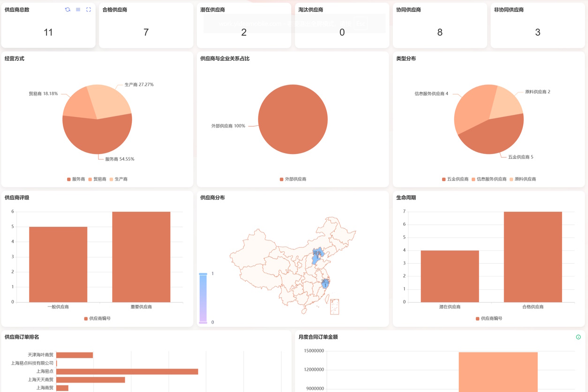Click refresh icon on 供应商总数 card
Viewport: 588px width, 392px height.
[68, 10]
